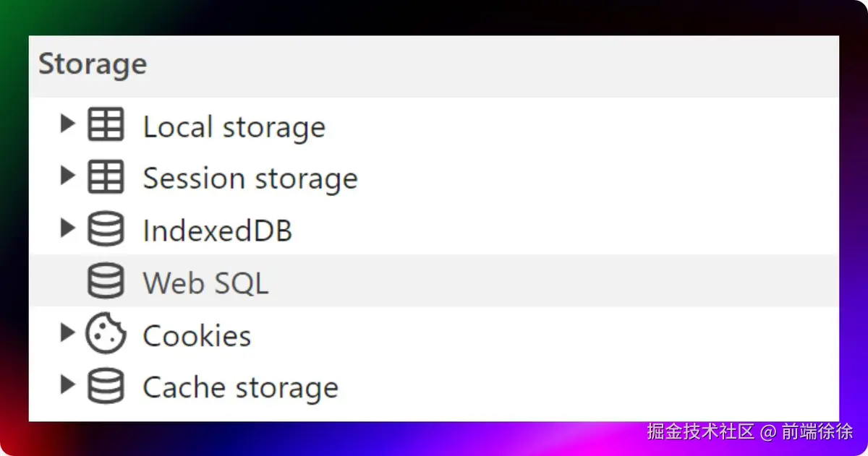Click the 掘金技术社区 watermark text
Screen dimensions: 868x456
point(700,431)
